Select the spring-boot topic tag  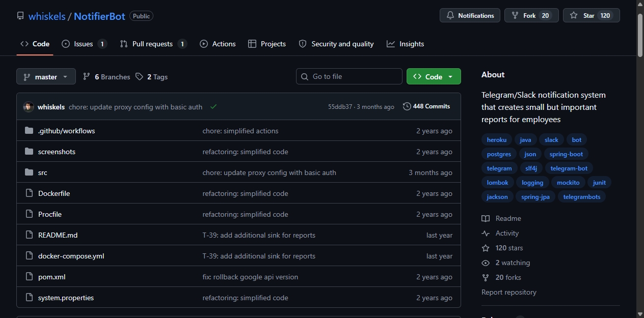tap(566, 154)
